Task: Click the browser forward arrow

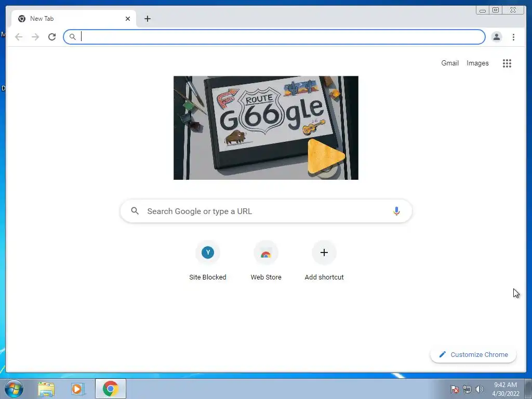Action: click(35, 37)
